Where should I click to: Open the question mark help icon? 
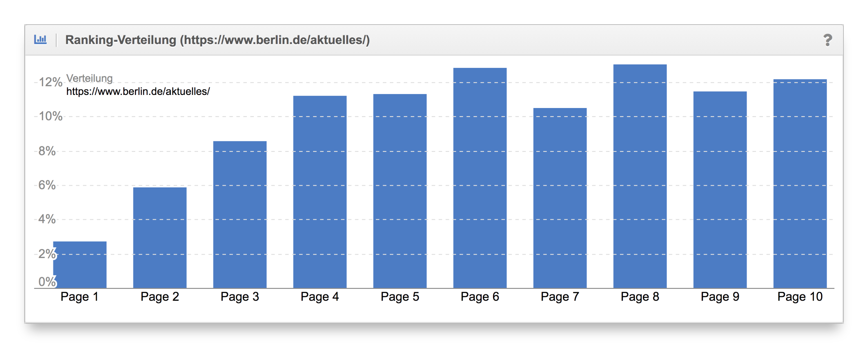pyautogui.click(x=827, y=40)
